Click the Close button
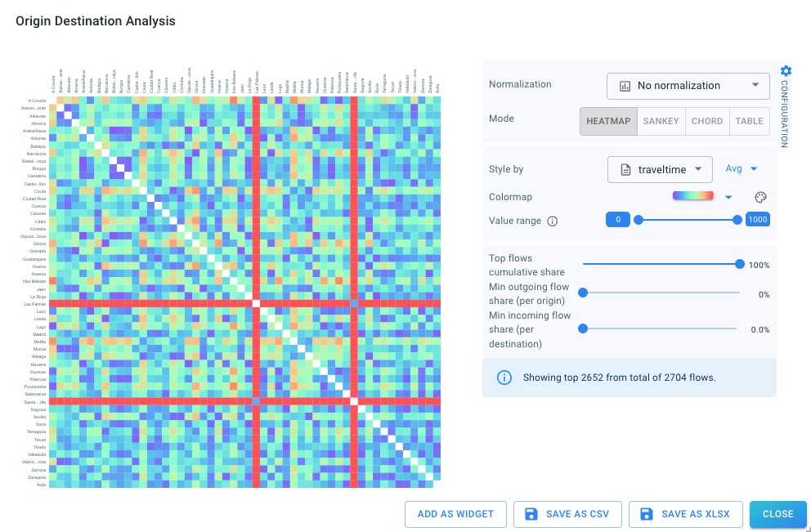The image size is (811, 532). coord(777,514)
